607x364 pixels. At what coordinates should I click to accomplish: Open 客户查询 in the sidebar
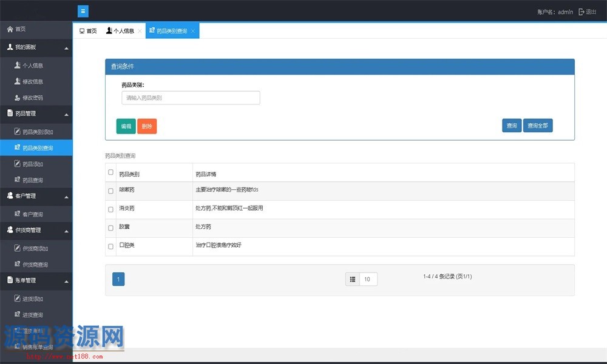tap(35, 214)
